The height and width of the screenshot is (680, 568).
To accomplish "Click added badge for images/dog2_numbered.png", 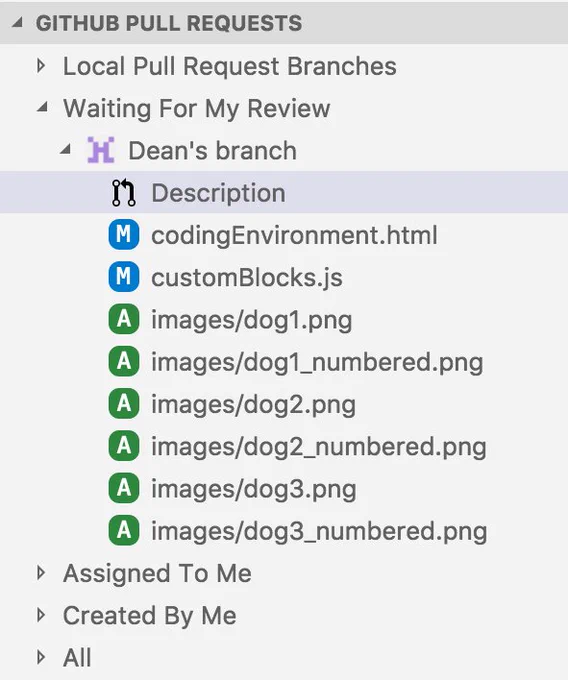I will pyautogui.click(x=124, y=446).
